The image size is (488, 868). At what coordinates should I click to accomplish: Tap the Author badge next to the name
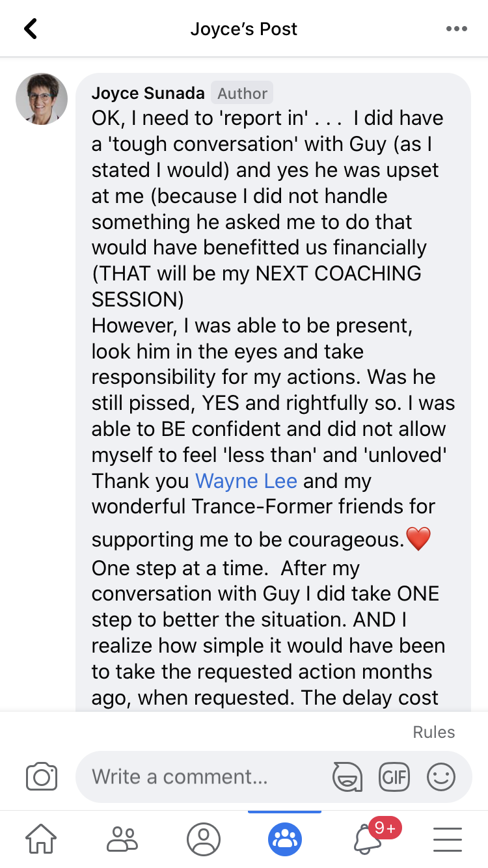[x=242, y=93]
